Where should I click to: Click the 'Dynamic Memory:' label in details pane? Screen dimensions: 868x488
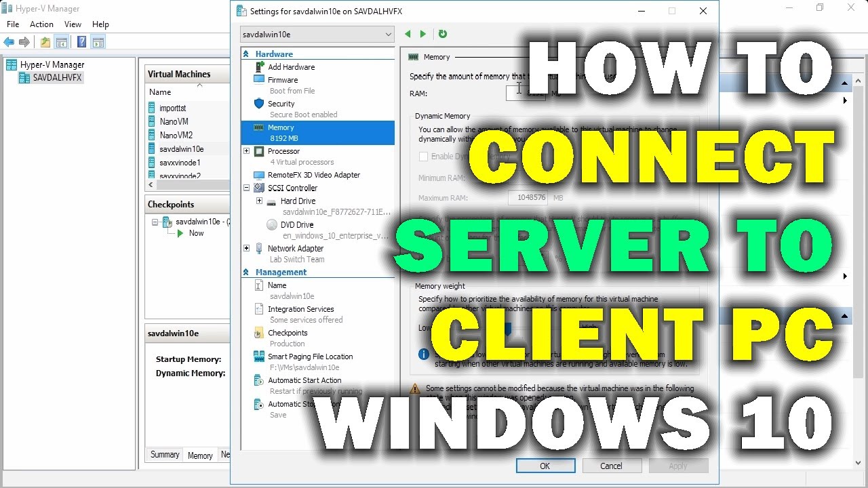pos(191,373)
